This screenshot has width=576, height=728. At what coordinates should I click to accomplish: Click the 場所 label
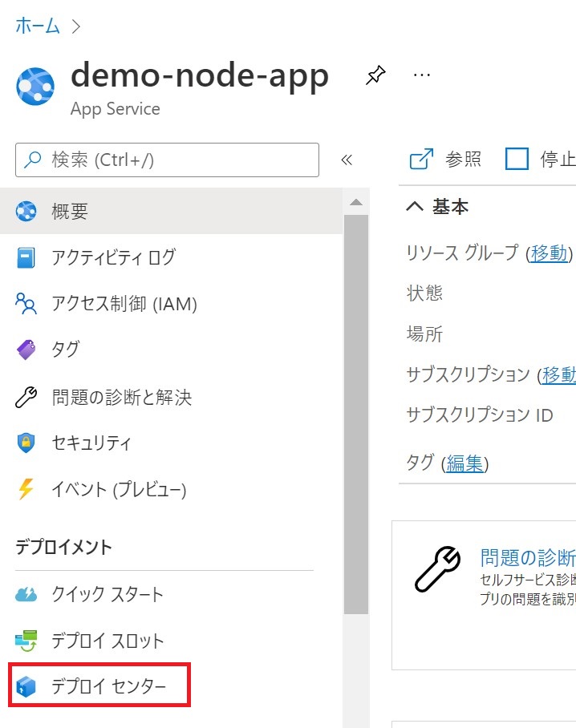point(424,334)
